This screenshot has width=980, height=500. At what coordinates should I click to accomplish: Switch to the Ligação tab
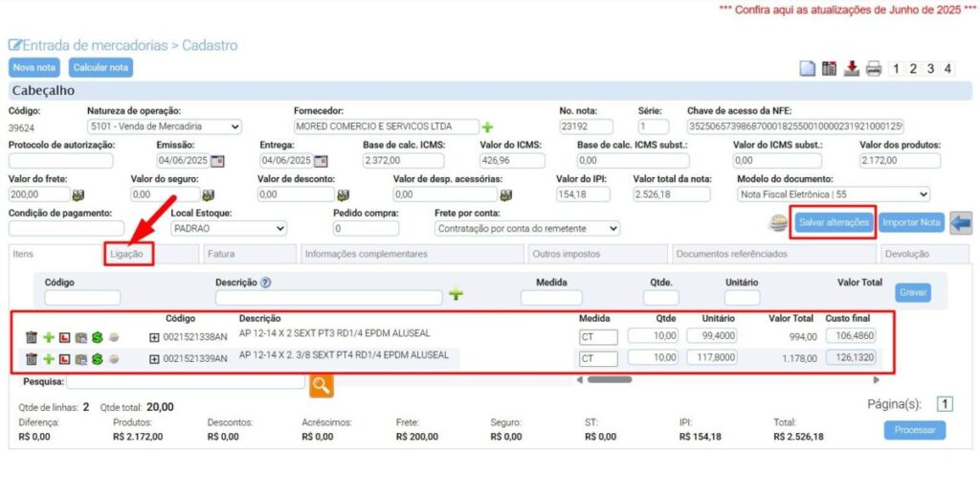[x=127, y=254]
